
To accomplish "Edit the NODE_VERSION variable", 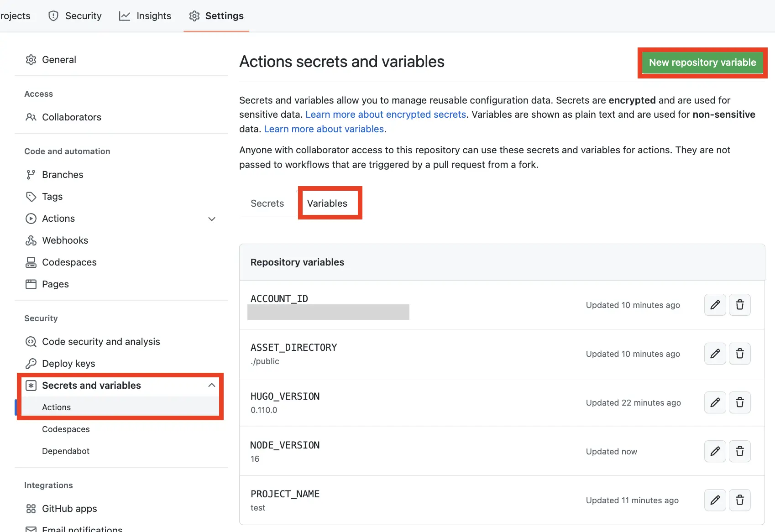I will [x=715, y=451].
